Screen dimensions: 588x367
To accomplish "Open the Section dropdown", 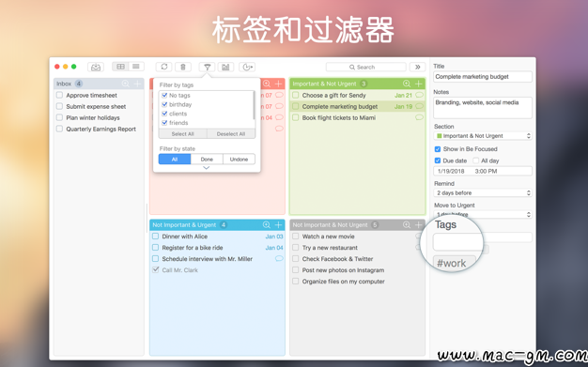I will click(x=483, y=136).
